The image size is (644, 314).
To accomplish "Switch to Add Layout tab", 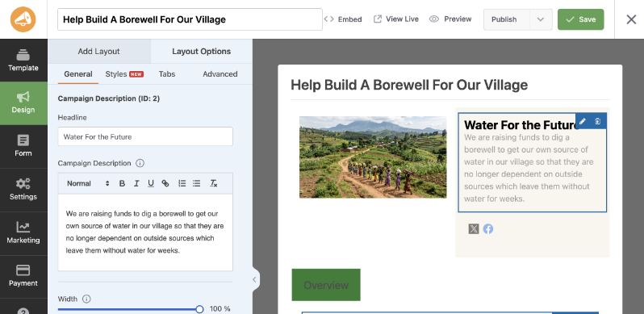I will [99, 52].
